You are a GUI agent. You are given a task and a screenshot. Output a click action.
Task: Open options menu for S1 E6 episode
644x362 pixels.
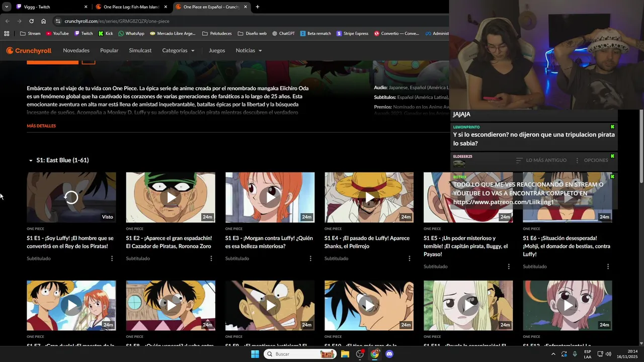pyautogui.click(x=608, y=266)
